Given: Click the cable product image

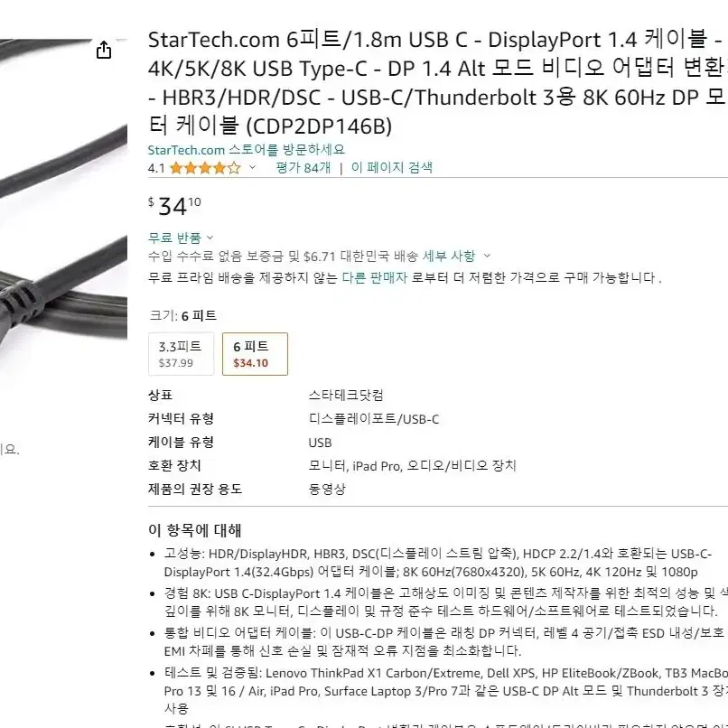Looking at the screenshot, I should tap(63, 195).
